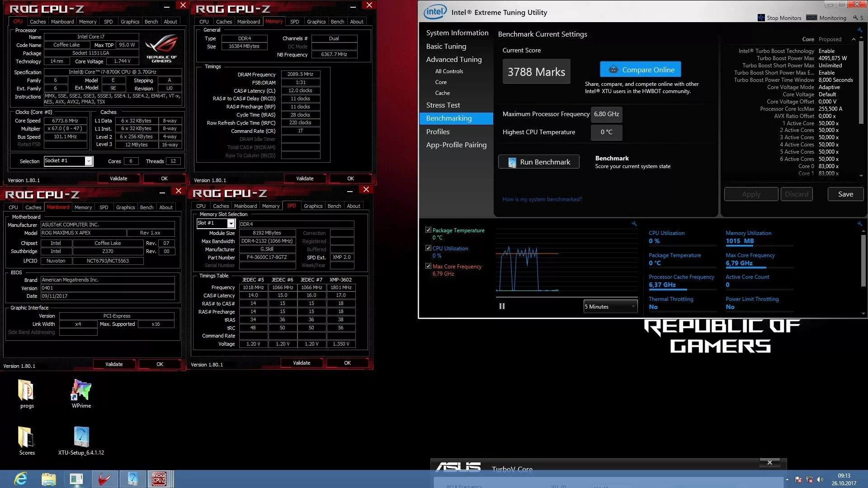Click the ROG CPU-Z taskbar icon
The height and width of the screenshot is (488, 868).
click(159, 479)
